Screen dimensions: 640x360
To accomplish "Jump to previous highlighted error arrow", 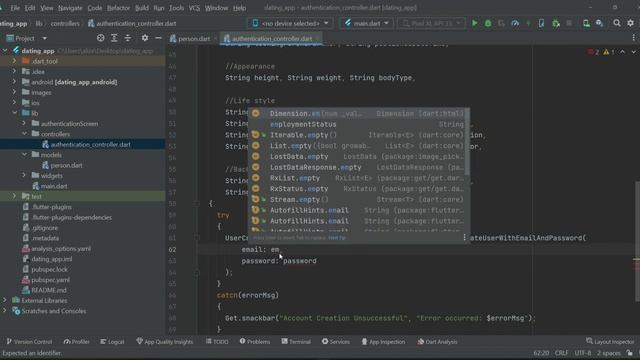I will [x=622, y=52].
